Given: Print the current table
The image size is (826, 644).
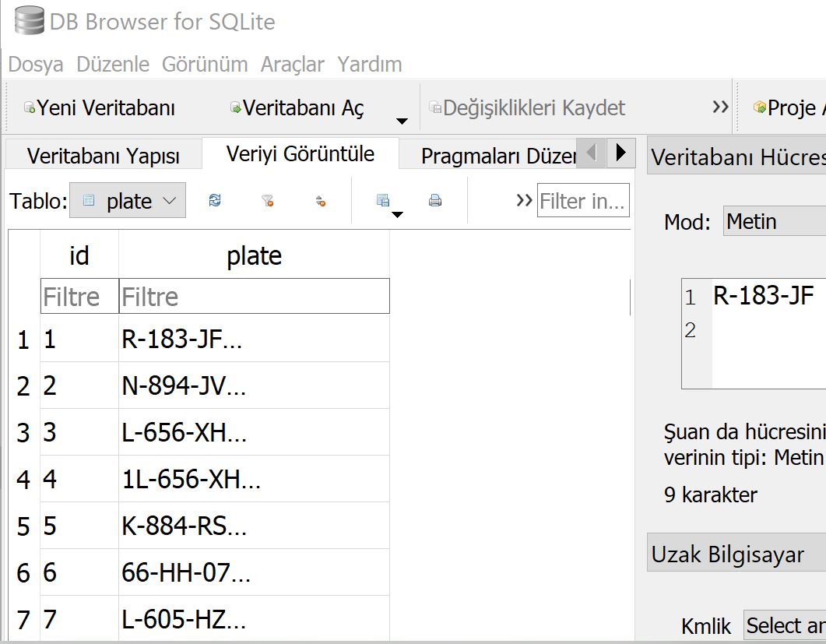Looking at the screenshot, I should coord(434,200).
